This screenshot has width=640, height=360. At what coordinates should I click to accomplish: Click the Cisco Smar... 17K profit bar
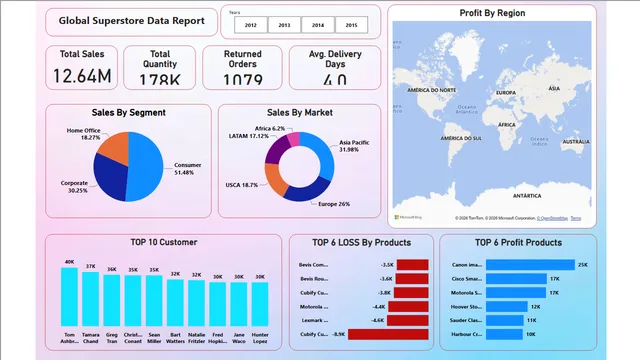516,279
